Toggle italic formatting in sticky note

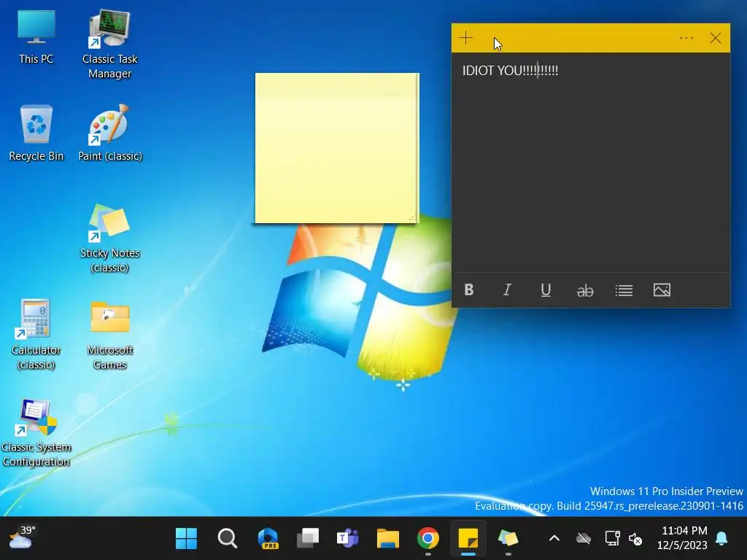pyautogui.click(x=508, y=289)
